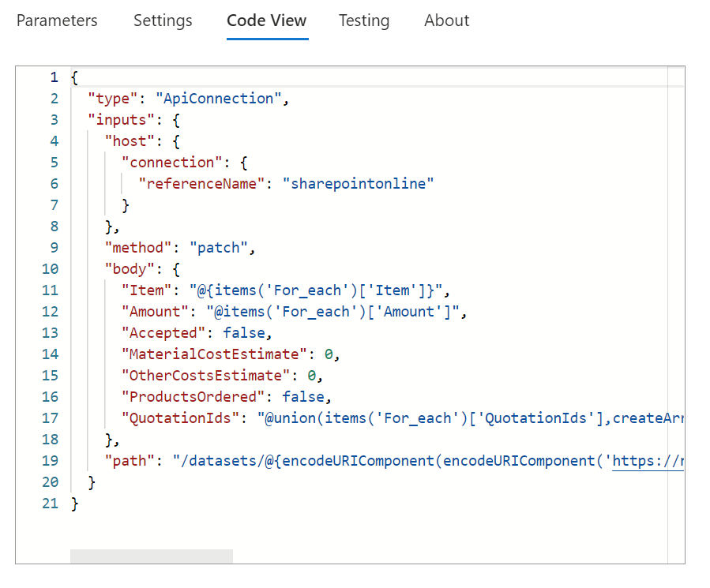Click the "inputs" key on line 3
The image size is (710, 588).
[x=121, y=120]
